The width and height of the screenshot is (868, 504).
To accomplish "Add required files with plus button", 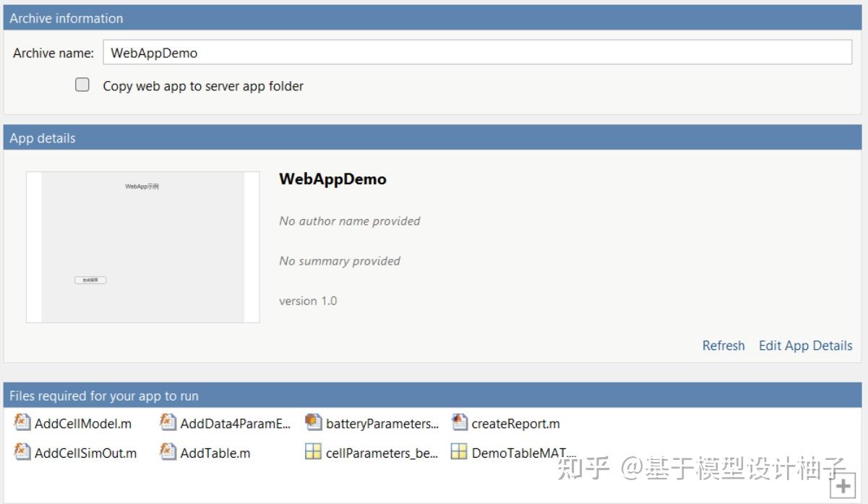I will tap(843, 487).
